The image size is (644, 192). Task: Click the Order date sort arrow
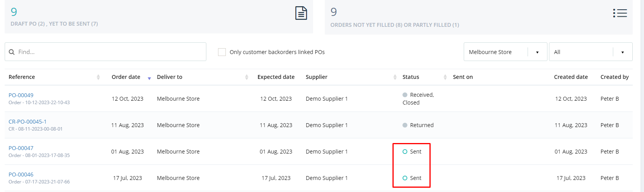149,79
